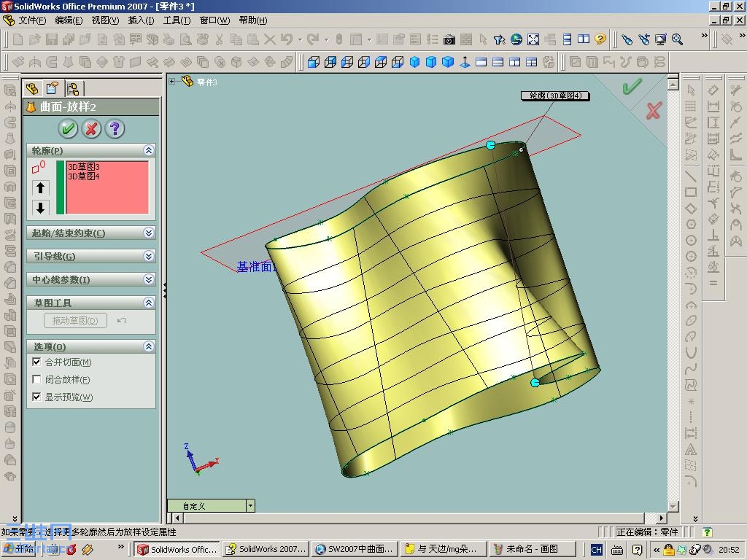Click the 拖动草图(D) button
Screen dimensions: 747x560
click(75, 321)
